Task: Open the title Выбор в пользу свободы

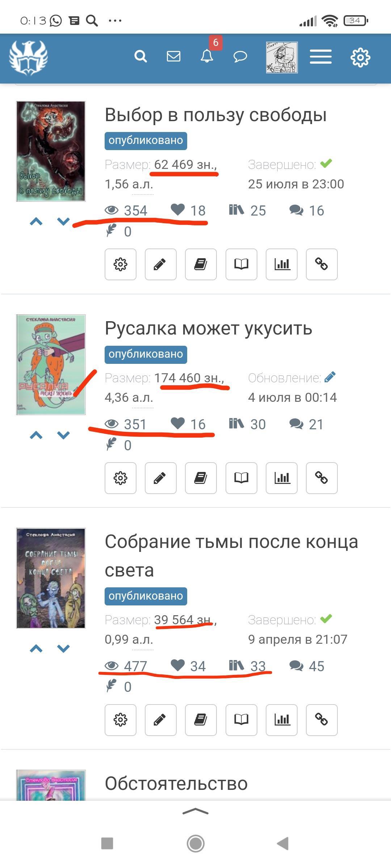Action: [216, 115]
